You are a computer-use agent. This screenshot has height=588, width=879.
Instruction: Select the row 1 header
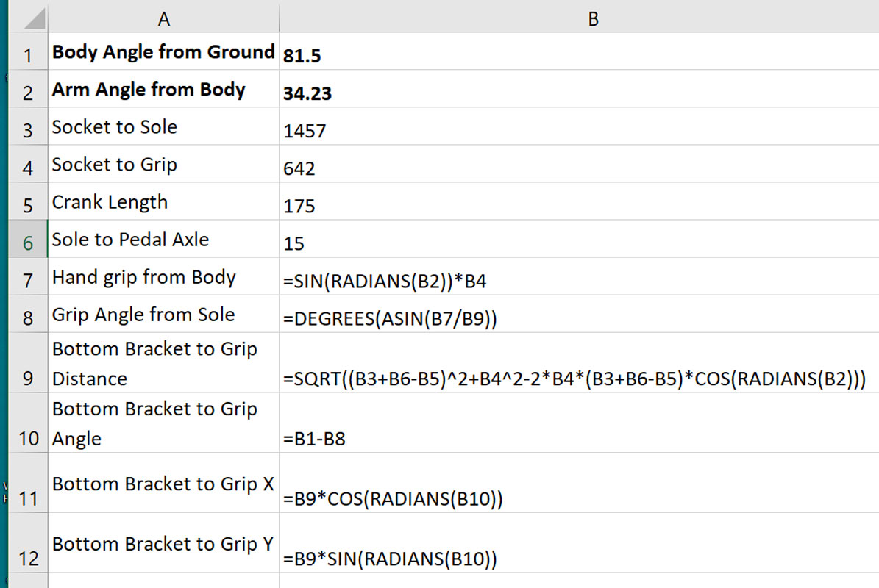28,55
